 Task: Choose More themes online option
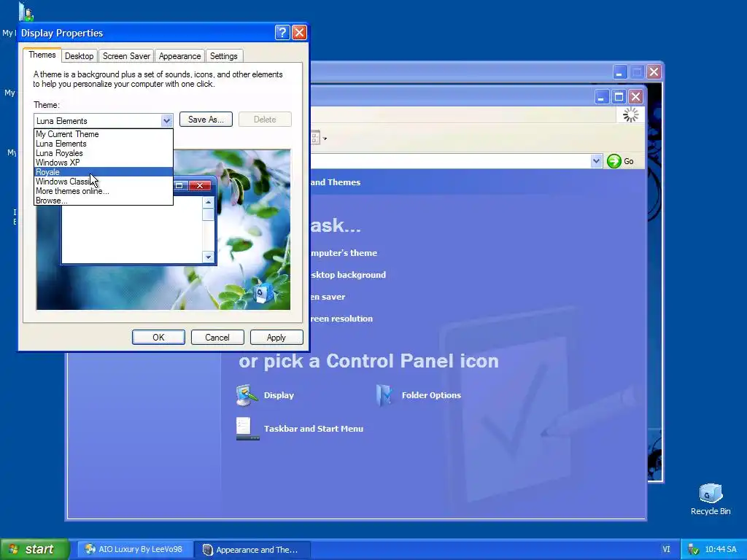[x=104, y=191]
